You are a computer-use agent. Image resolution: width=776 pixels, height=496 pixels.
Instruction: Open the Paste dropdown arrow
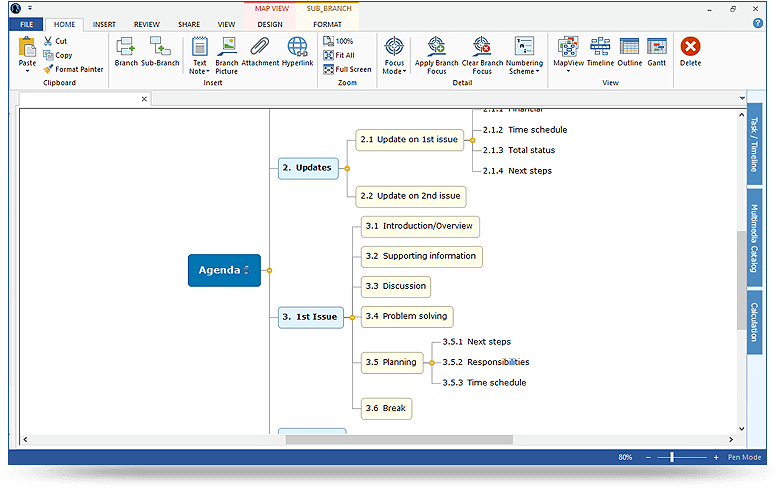(27, 71)
